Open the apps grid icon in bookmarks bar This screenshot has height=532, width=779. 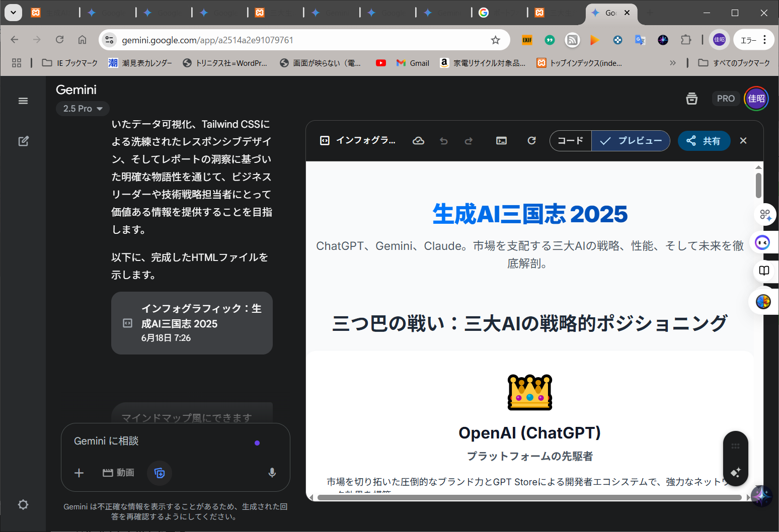[17, 63]
